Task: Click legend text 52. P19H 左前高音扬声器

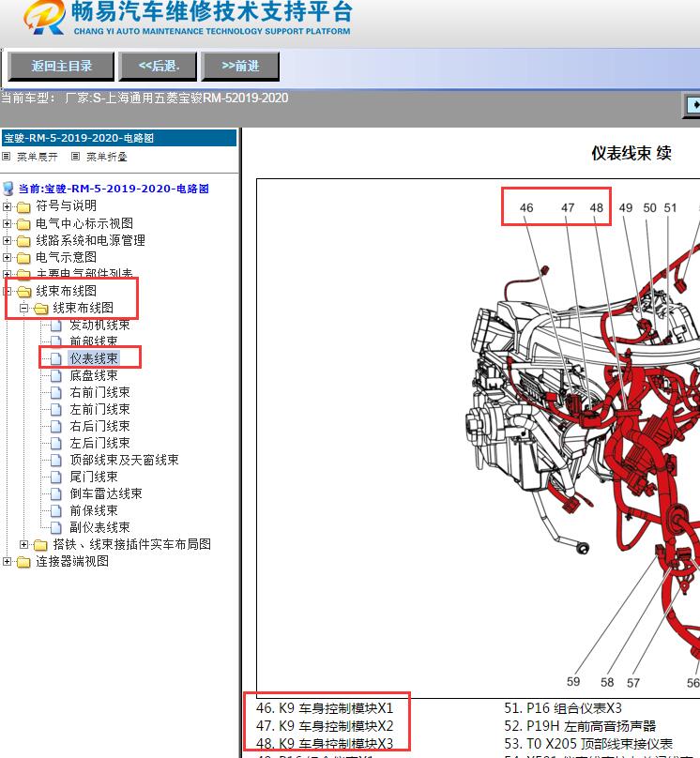Action: (580, 726)
